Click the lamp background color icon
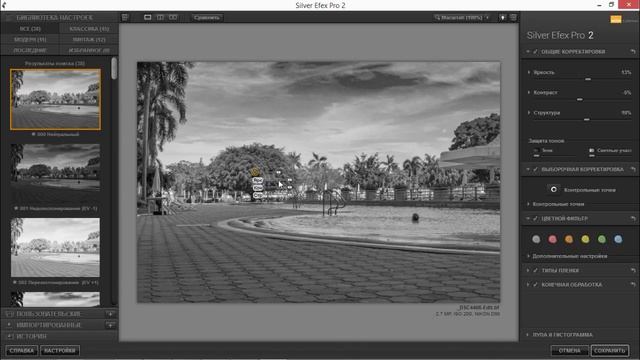The height and width of the screenshot is (360, 640). tap(502, 18)
